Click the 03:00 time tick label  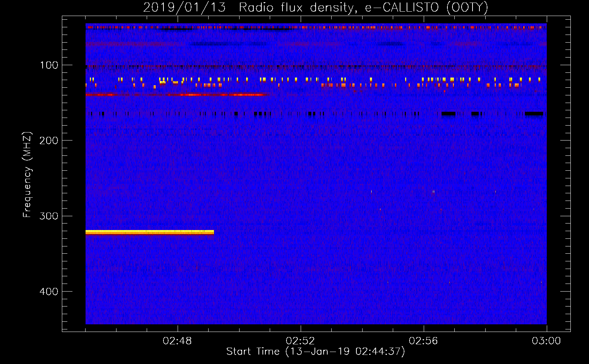click(546, 341)
